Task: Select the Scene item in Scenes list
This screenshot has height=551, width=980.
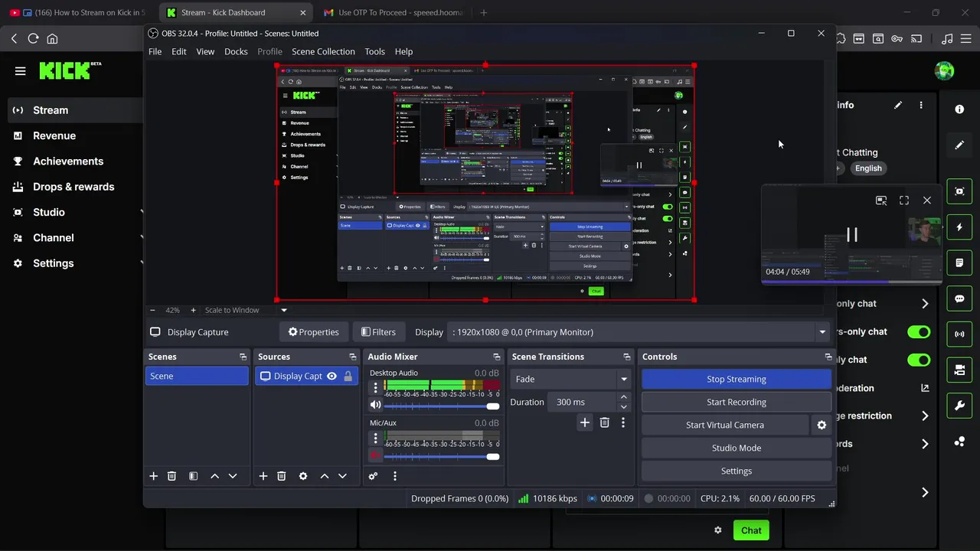Action: [x=197, y=376]
